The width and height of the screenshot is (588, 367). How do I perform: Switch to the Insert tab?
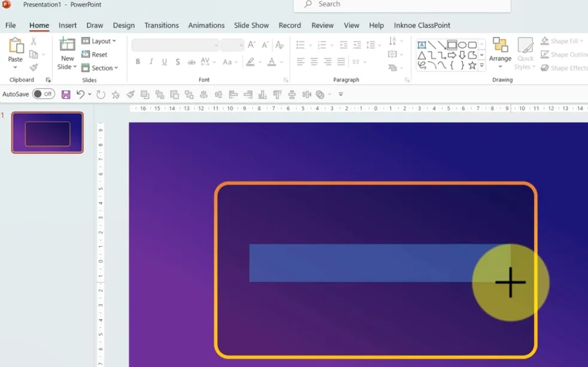68,25
